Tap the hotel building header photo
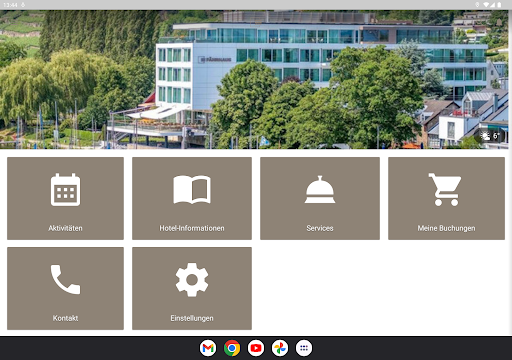This screenshot has width=512, height=360. pyautogui.click(x=256, y=79)
